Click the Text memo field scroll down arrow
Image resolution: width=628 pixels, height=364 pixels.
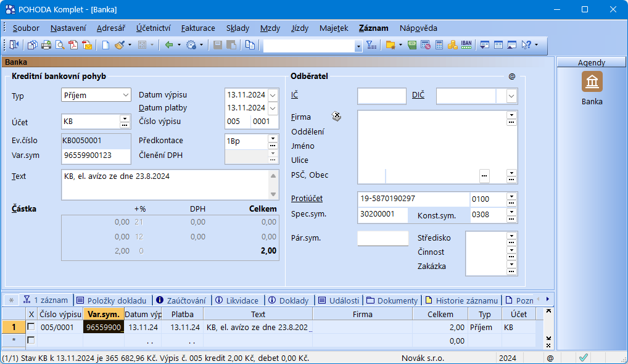tap(273, 194)
